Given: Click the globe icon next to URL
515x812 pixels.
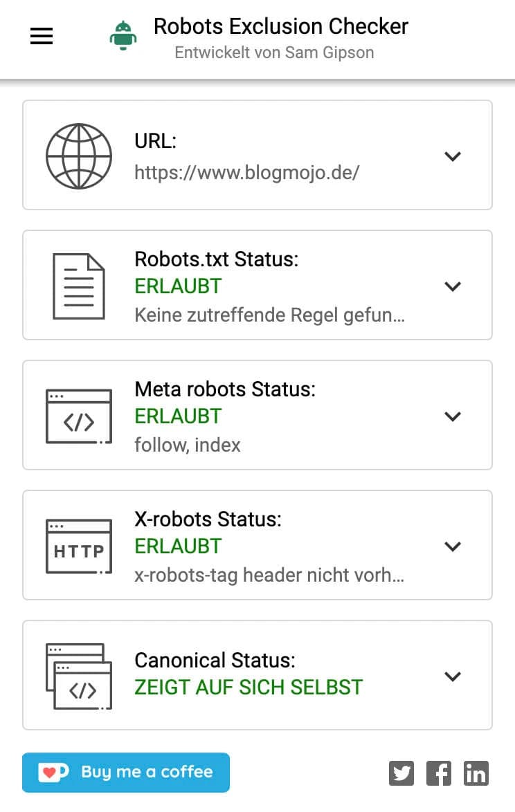Looking at the screenshot, I should coord(79,156).
